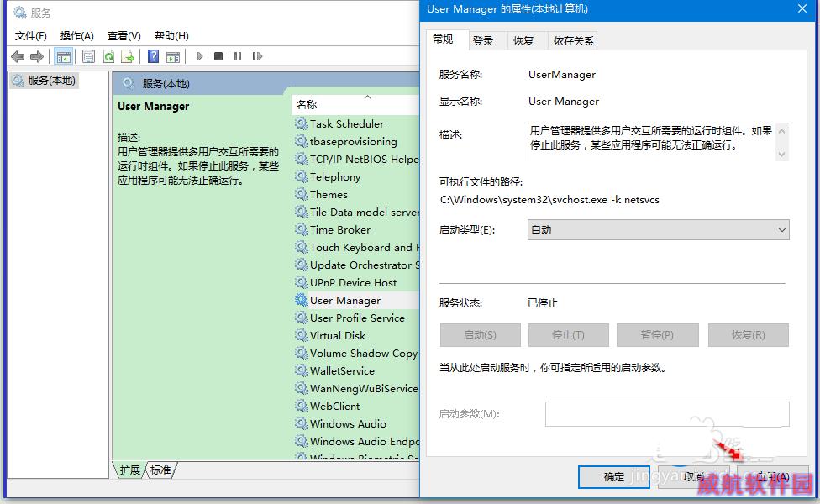Click the description text in properties dialog
The image size is (820, 504).
(651, 138)
